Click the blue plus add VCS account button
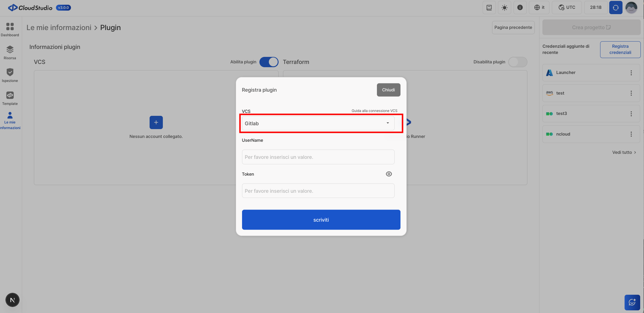 [156, 122]
